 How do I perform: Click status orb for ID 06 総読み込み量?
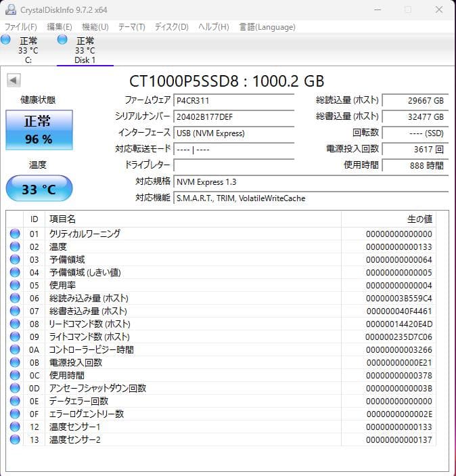pyautogui.click(x=15, y=298)
